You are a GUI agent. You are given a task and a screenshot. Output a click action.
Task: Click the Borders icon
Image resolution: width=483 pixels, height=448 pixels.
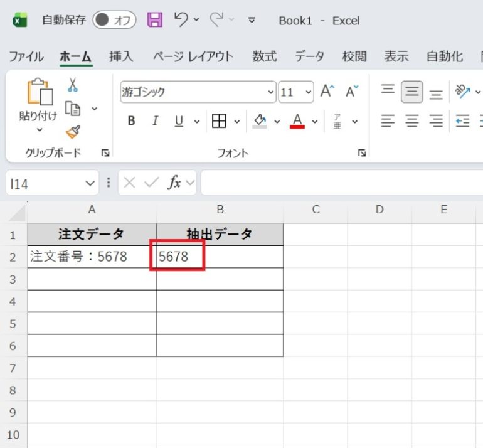[219, 120]
